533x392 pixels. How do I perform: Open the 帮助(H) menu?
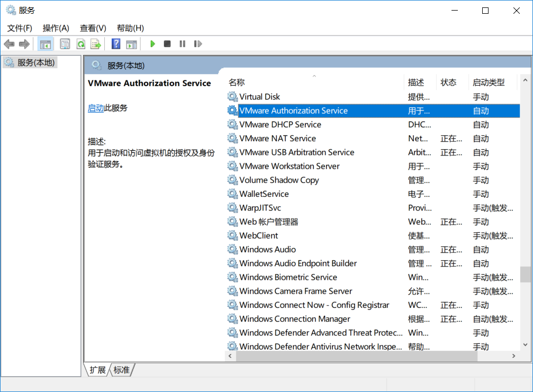[130, 28]
